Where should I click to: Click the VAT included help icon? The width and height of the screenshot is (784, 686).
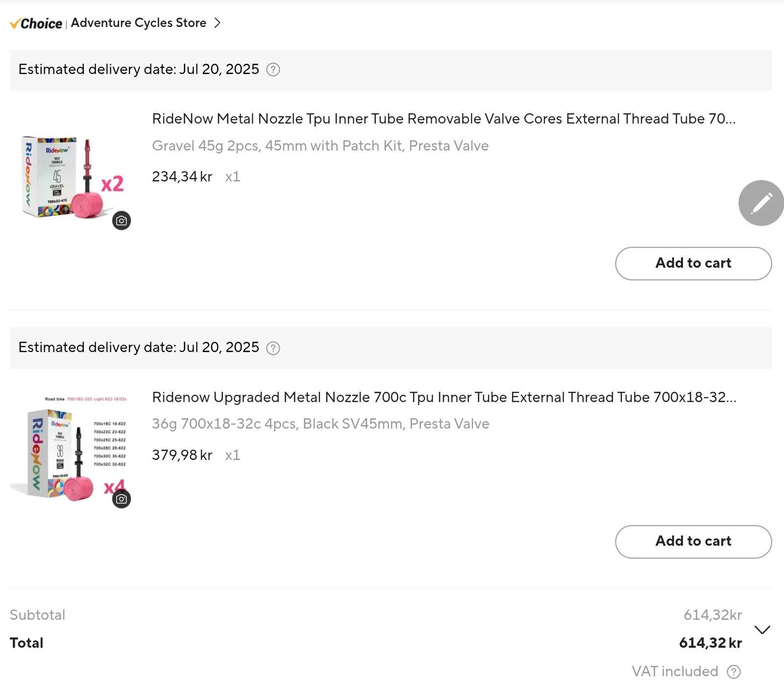point(734,671)
